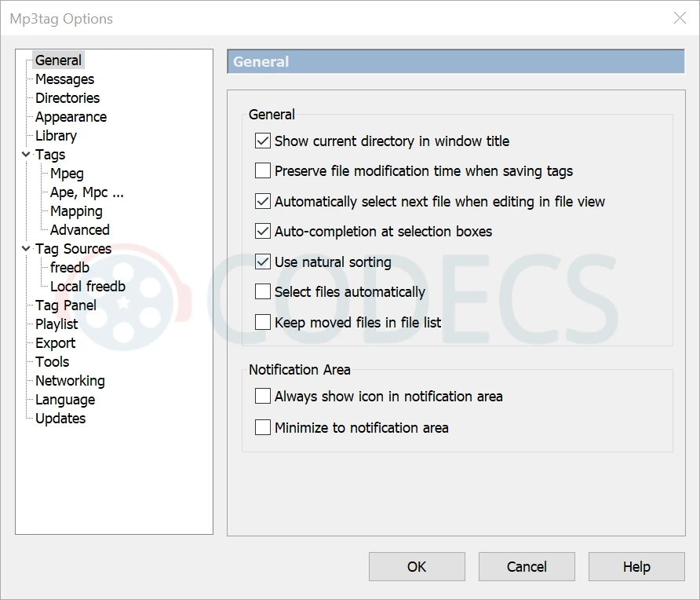Collapse the Tag Sources tree node

point(26,249)
